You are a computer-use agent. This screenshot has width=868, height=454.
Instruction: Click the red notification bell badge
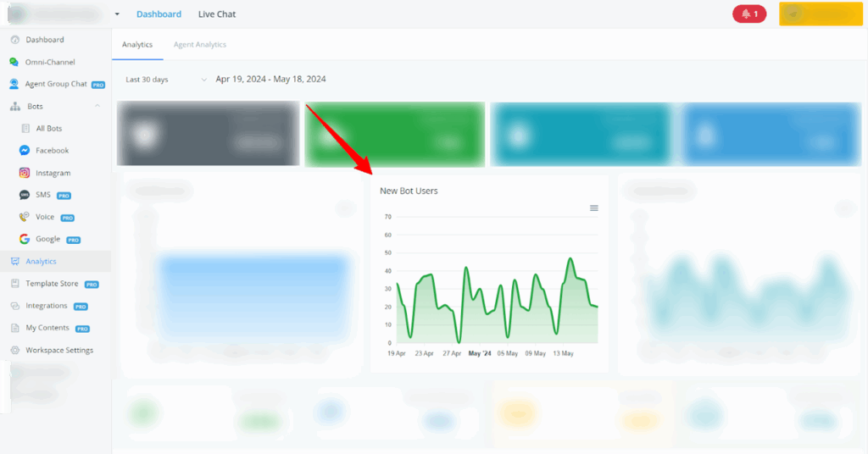[749, 14]
